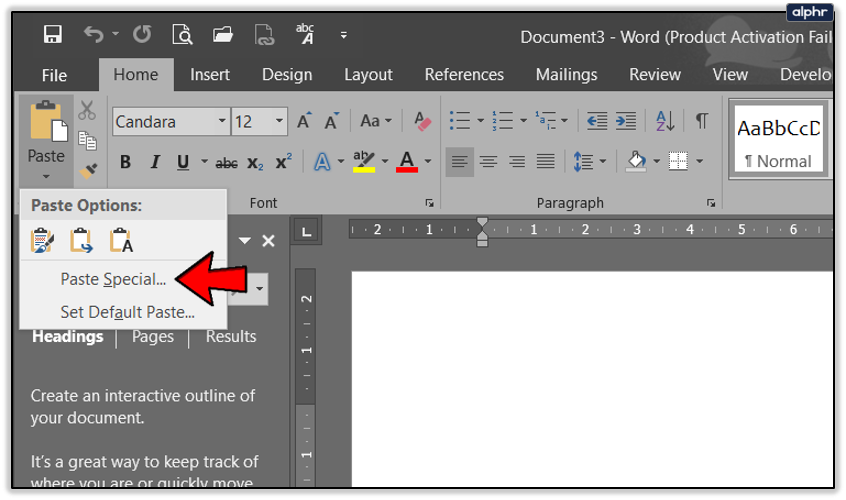Apply yellow text highlight color
The width and height of the screenshot is (846, 500).
coord(364,162)
